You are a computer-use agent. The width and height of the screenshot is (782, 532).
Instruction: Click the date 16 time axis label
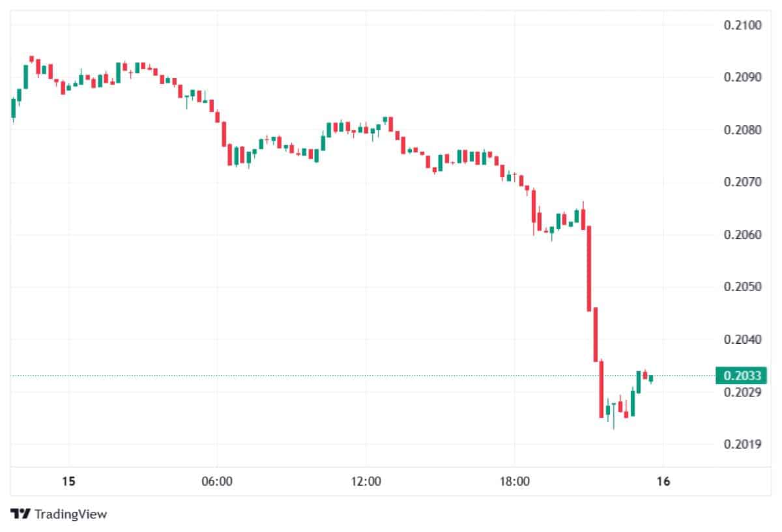(663, 482)
